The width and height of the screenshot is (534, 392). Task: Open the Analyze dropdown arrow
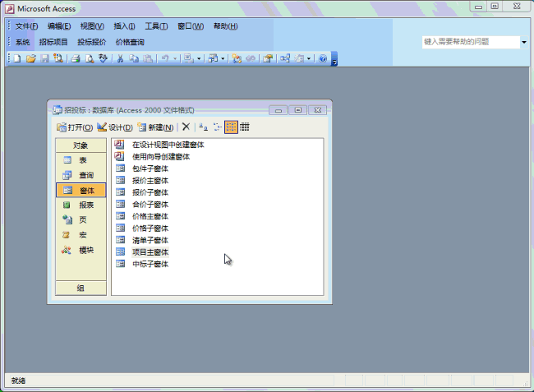[223, 58]
